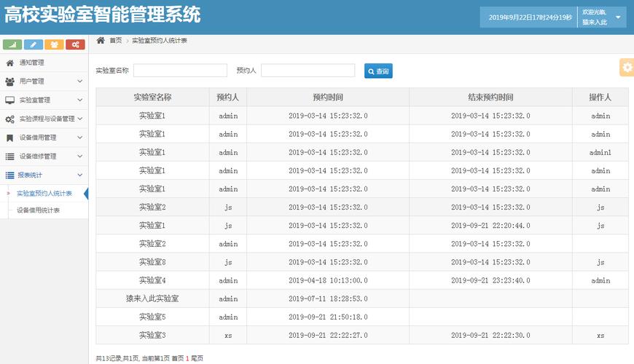The height and width of the screenshot is (364, 634).
Task: Open the 设备借用管理 menu
Action: [x=44, y=138]
